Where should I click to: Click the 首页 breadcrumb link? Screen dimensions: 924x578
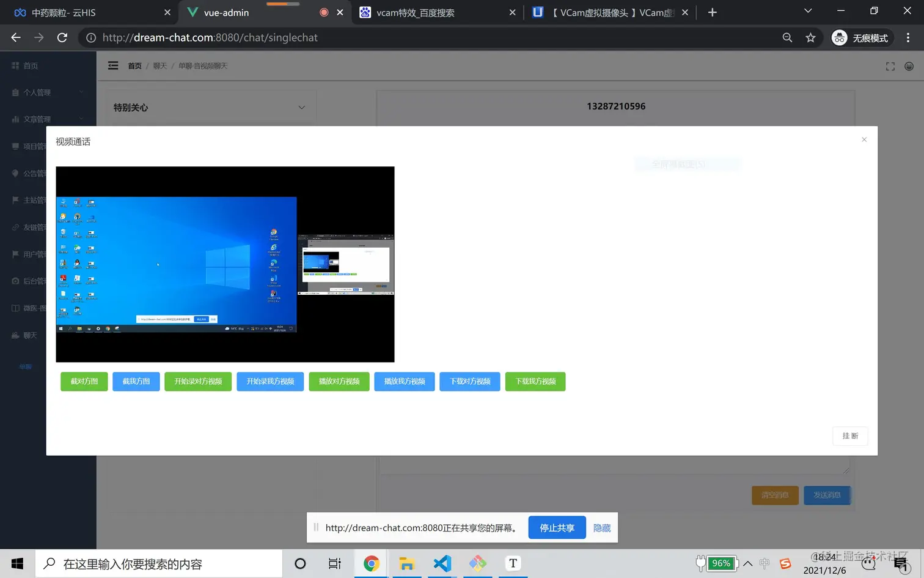pyautogui.click(x=134, y=66)
